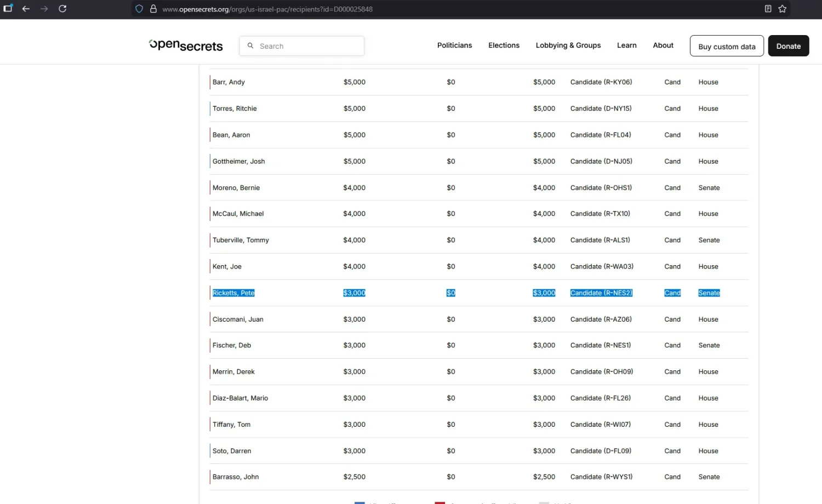The image size is (822, 504).
Task: Click Candidate (R-OHS1) cell
Action: pos(601,187)
